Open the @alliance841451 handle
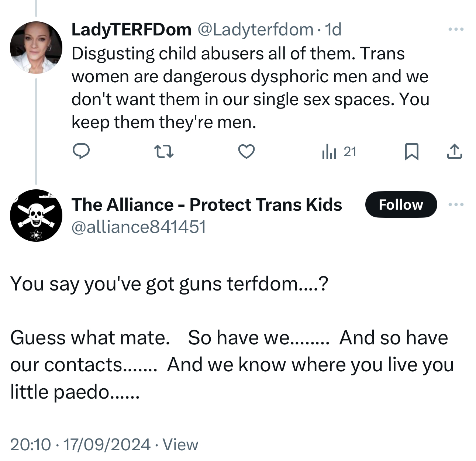This screenshot has height=461, width=476. (138, 227)
